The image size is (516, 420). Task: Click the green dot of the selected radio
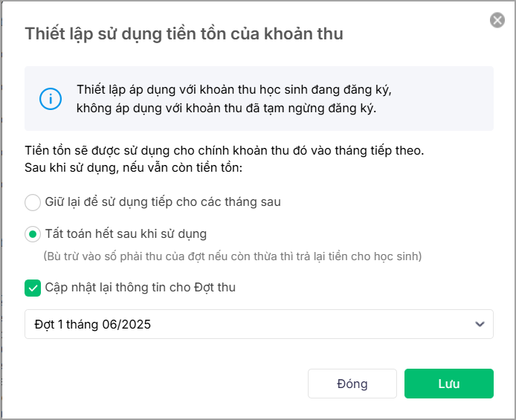(33, 235)
